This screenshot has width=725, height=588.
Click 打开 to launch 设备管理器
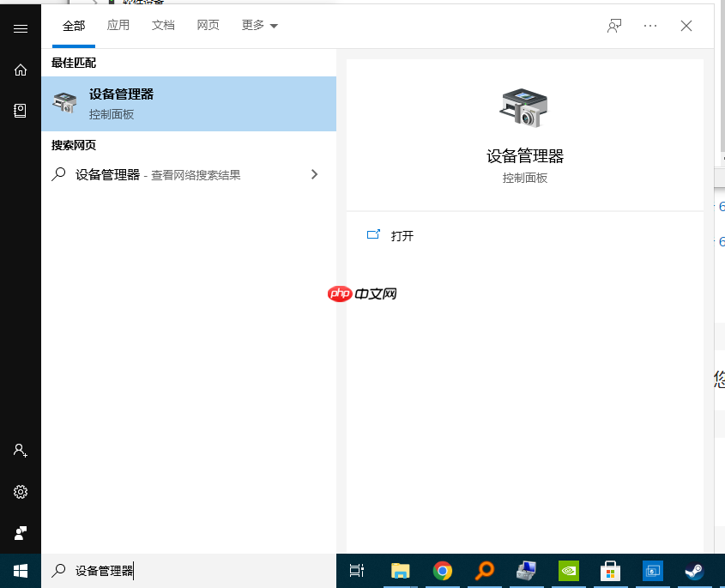[403, 236]
